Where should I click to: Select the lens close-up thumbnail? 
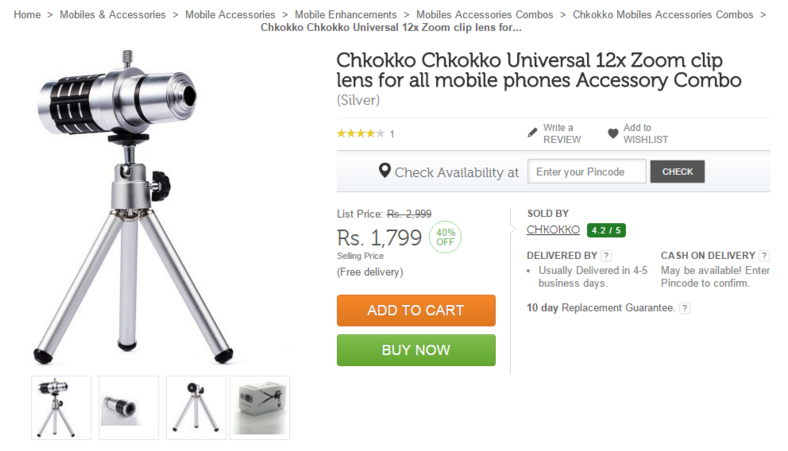(129, 408)
